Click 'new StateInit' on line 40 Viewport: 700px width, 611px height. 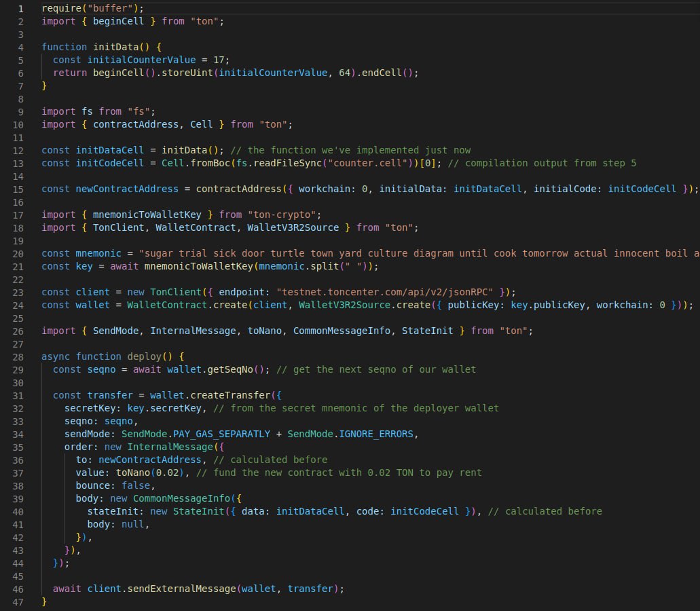point(187,512)
